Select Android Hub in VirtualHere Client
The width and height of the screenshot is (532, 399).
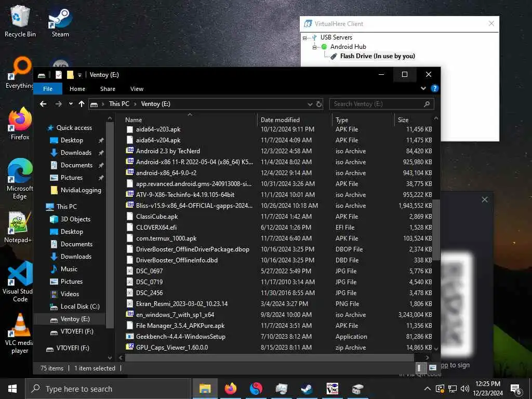tap(348, 47)
